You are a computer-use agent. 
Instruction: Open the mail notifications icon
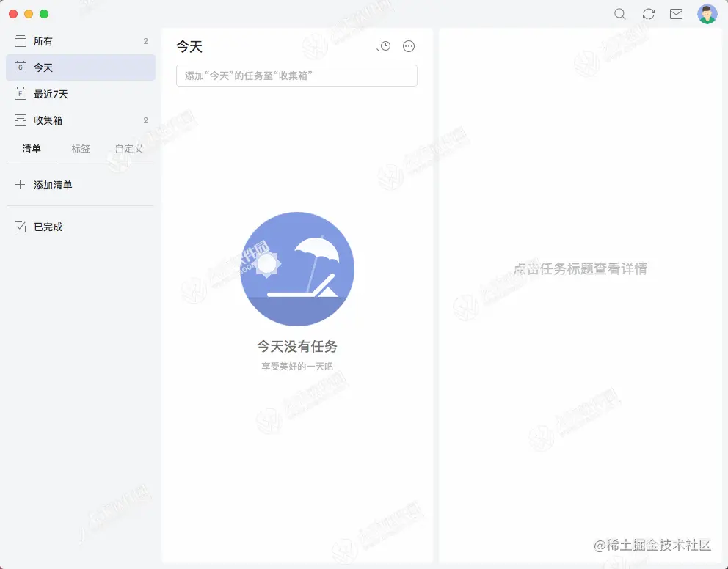pyautogui.click(x=676, y=14)
